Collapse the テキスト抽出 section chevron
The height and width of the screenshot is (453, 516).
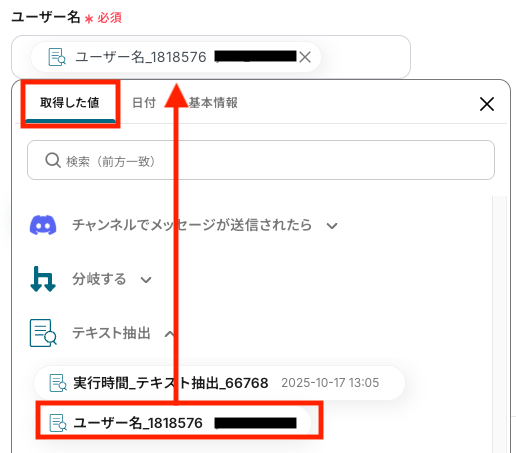click(x=169, y=334)
